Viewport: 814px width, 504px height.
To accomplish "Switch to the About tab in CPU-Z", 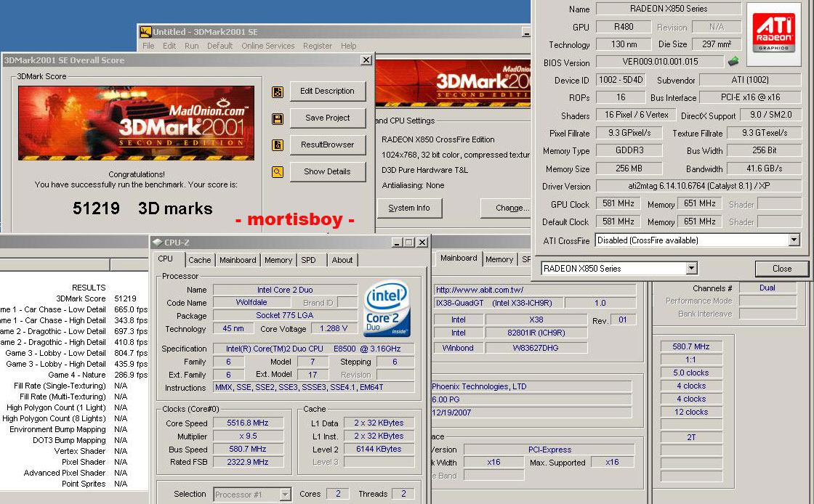I will [342, 260].
